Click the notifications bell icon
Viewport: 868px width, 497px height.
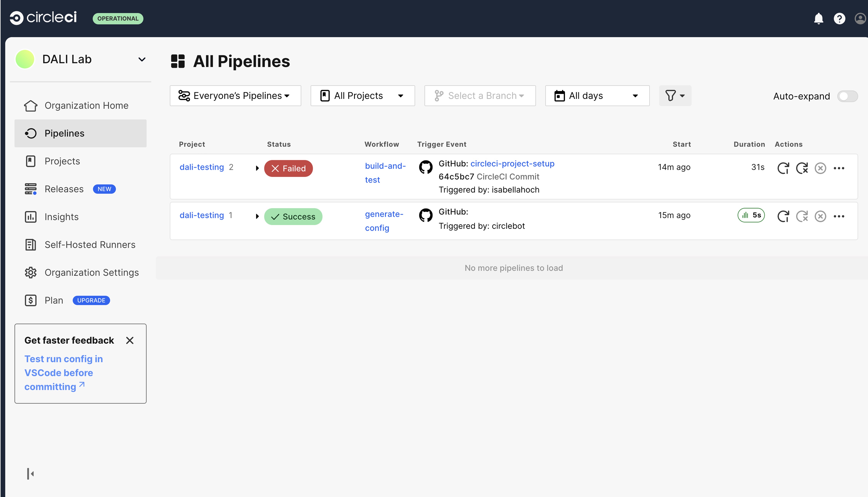coord(818,18)
